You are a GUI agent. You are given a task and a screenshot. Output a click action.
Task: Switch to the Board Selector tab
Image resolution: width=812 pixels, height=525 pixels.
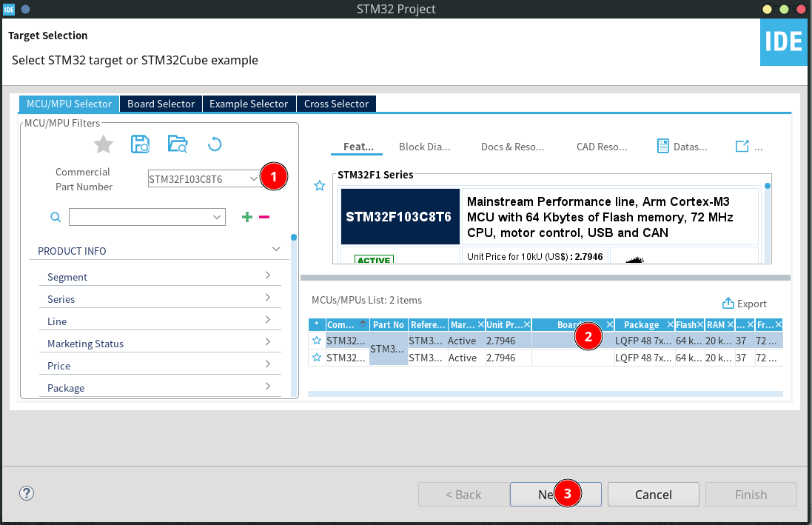coord(161,104)
